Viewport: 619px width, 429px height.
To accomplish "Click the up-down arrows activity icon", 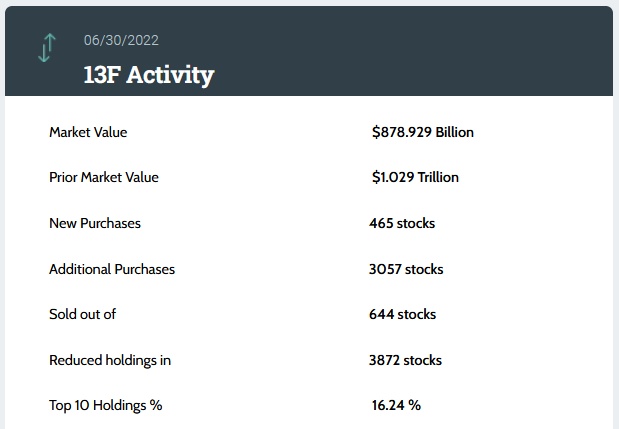I will tap(46, 48).
